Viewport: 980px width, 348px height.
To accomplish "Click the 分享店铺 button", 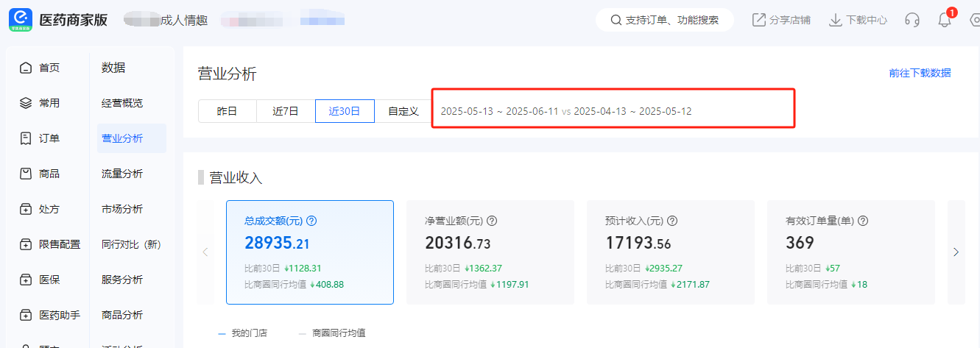I will coord(781,20).
